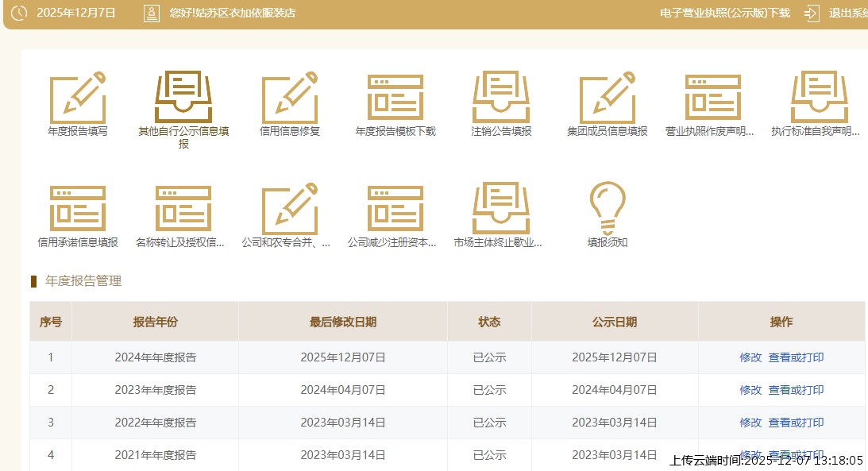Open 年度报告填写 icon
Screen dimensions: 868x471
(78, 98)
